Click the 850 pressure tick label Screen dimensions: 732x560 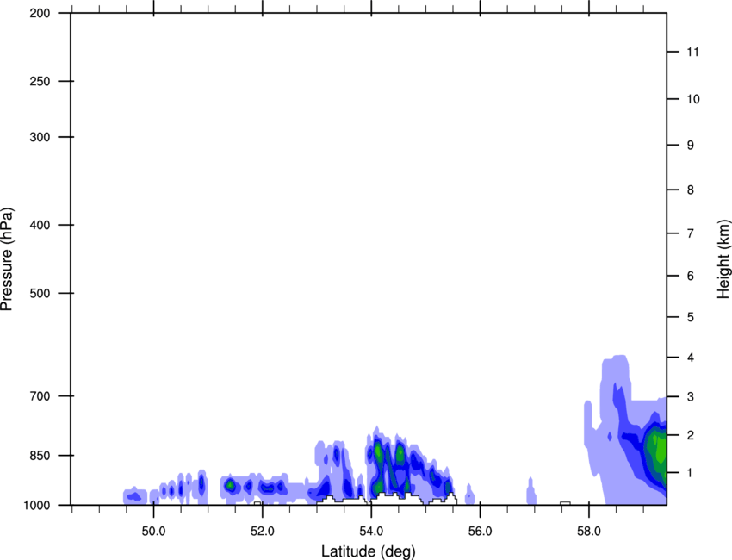pyautogui.click(x=40, y=456)
